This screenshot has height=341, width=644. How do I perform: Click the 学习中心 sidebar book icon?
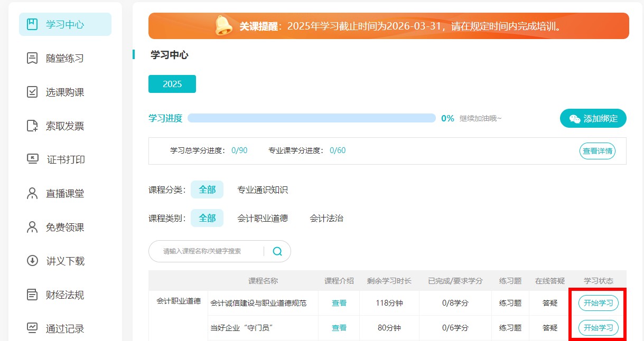coord(32,24)
